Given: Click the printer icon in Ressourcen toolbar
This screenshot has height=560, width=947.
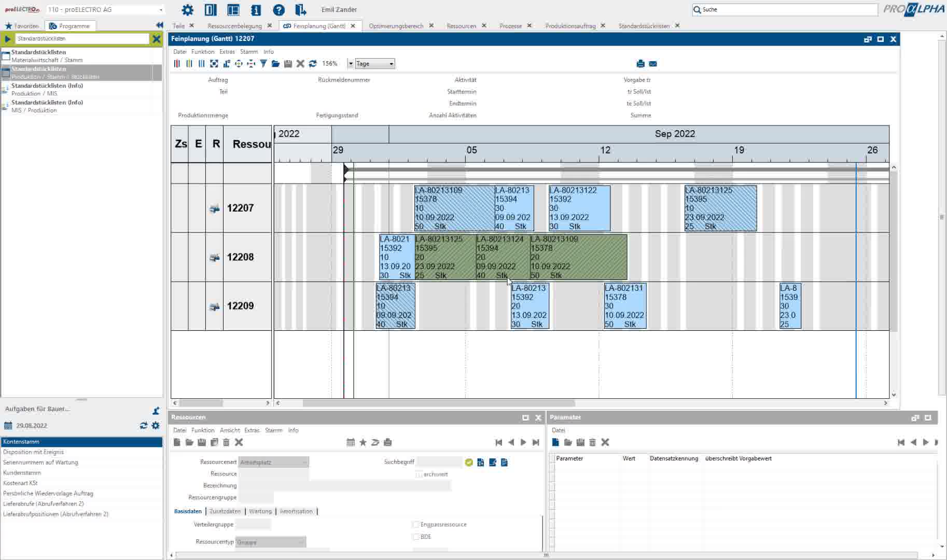Looking at the screenshot, I should click(x=387, y=442).
